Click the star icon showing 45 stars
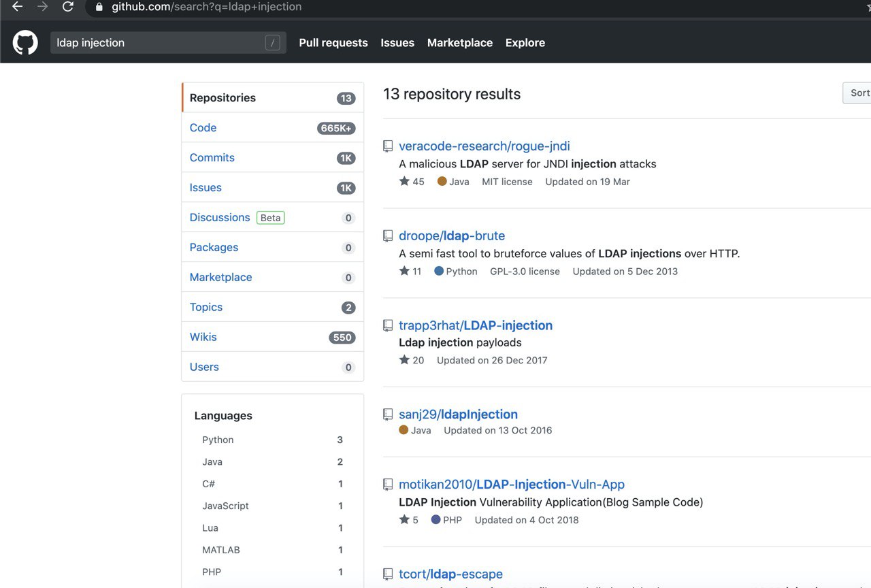This screenshot has height=588, width=871. pyautogui.click(x=404, y=181)
